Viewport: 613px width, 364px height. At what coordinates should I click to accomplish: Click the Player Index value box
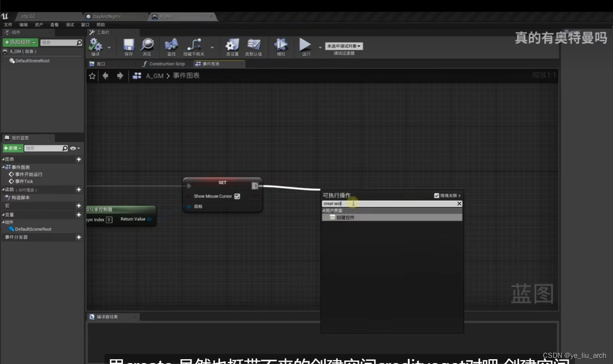pyautogui.click(x=109, y=220)
